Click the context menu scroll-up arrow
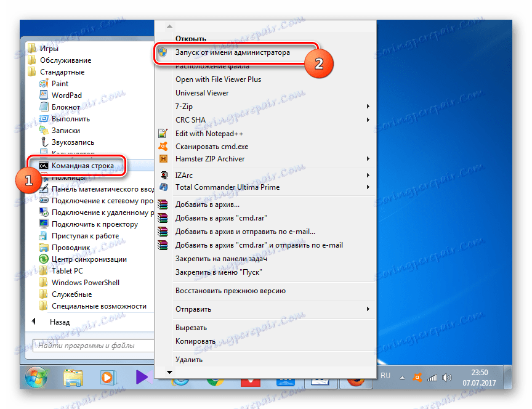The image size is (532, 409). (x=170, y=26)
